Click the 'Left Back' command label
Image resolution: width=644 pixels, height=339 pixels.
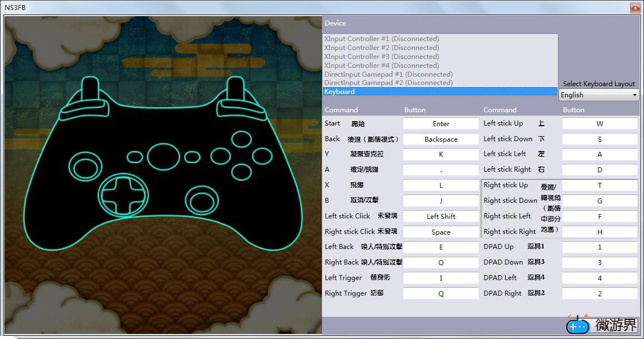[x=339, y=247]
